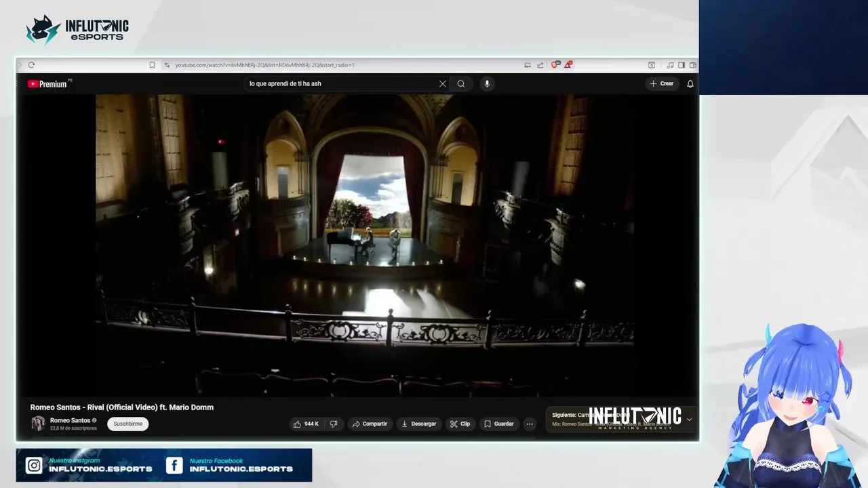Dislike the video with thumbs down

334,424
